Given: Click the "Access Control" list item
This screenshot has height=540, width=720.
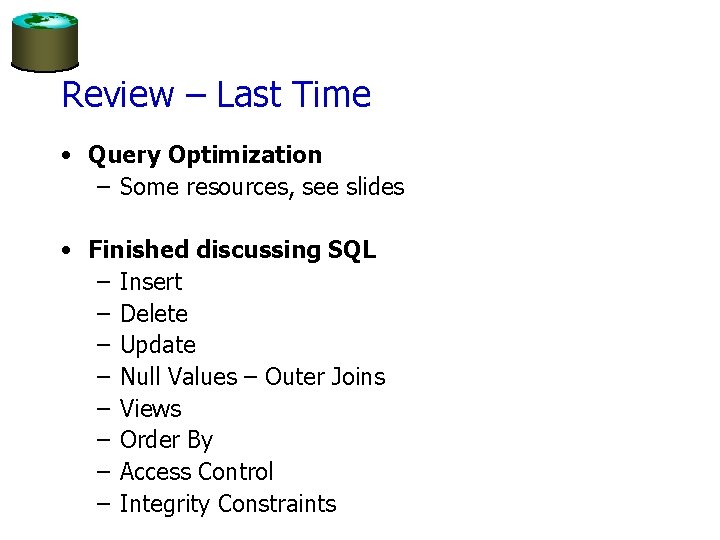Looking at the screenshot, I should [196, 472].
